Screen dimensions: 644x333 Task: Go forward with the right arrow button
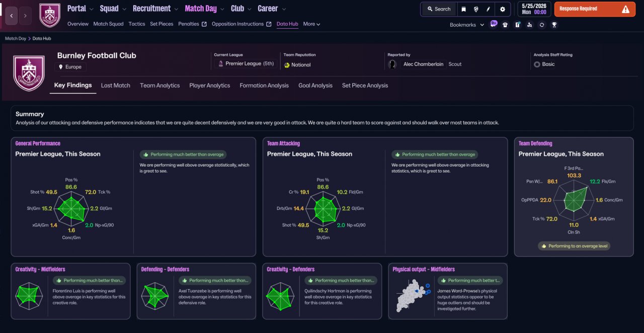coord(25,16)
